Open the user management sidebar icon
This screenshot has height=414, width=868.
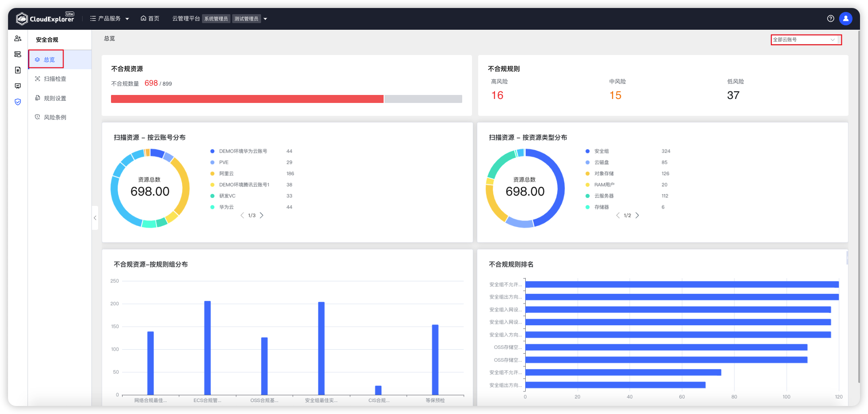pos(18,39)
